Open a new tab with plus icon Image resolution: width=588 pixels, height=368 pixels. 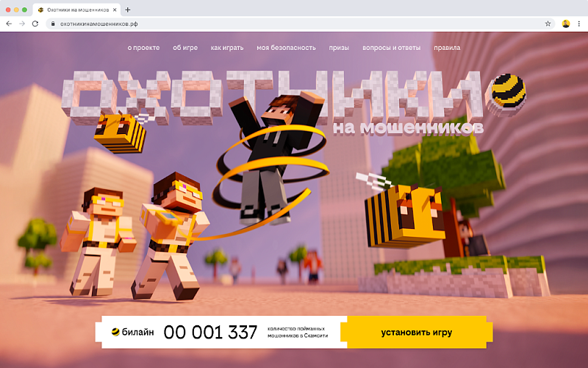pyautogui.click(x=128, y=10)
